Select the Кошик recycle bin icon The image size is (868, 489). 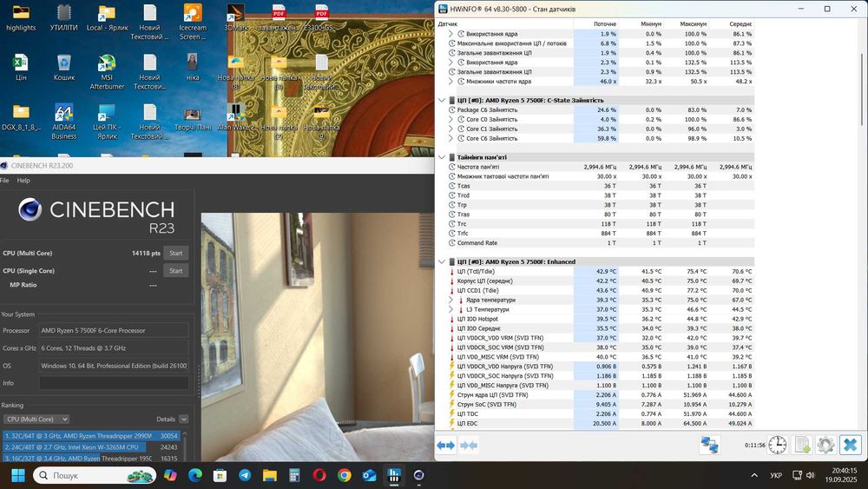point(63,68)
